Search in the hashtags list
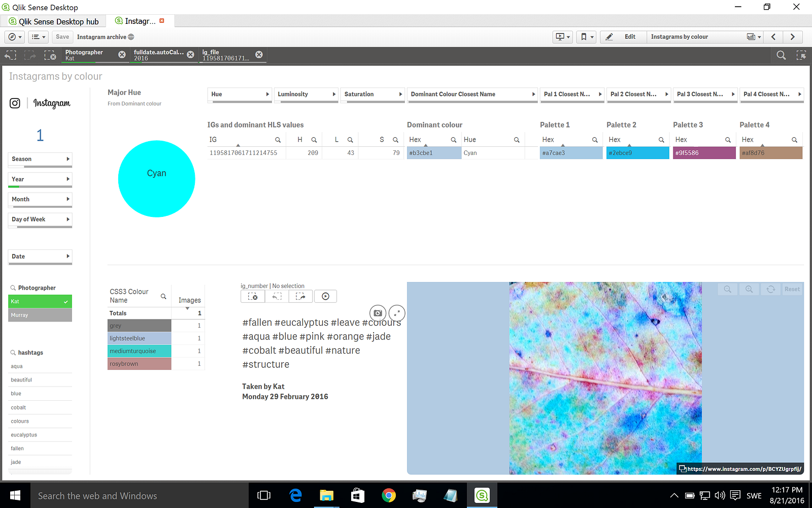 pyautogui.click(x=13, y=353)
